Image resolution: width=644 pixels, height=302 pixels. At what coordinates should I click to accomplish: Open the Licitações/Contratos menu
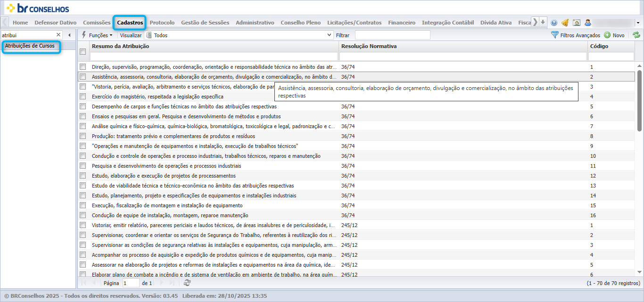(355, 22)
